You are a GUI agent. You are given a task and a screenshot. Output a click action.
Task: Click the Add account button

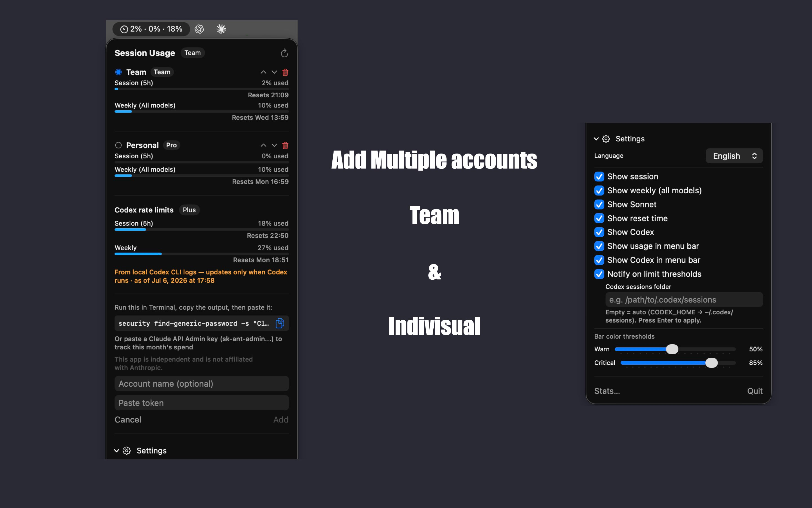pos(281,420)
